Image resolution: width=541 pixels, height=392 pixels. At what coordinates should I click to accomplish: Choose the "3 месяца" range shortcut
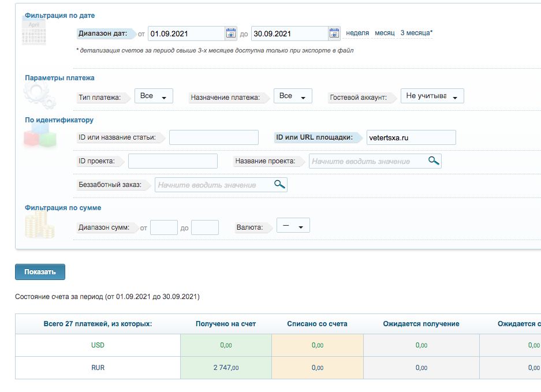[x=415, y=33]
